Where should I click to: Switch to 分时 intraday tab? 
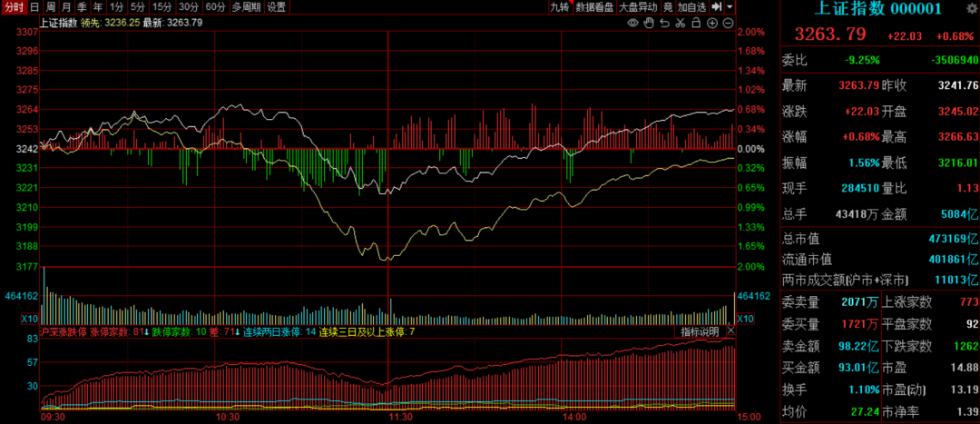click(13, 7)
